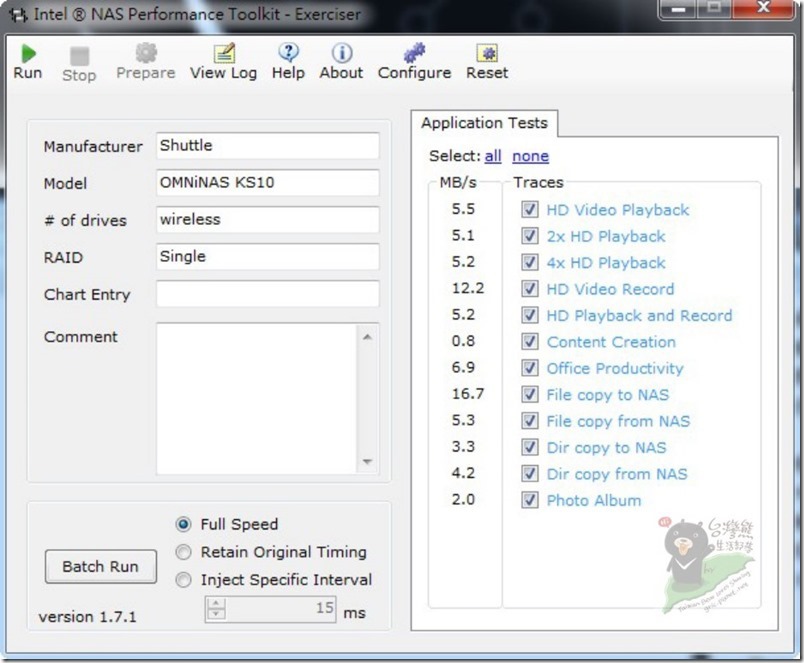Screen dimensions: 804x663
Task: Select the Full Speed option
Action: click(x=184, y=524)
